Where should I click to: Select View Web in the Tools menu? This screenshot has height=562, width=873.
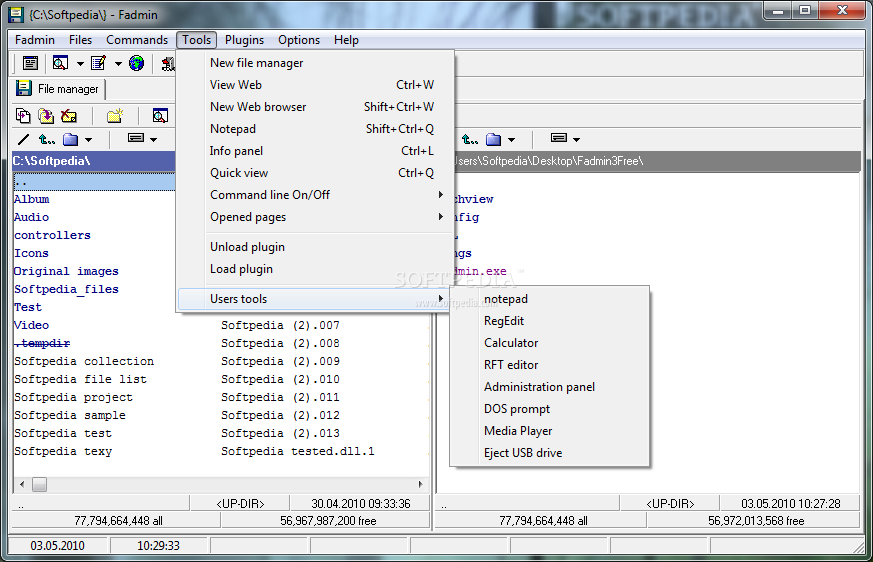coord(315,85)
